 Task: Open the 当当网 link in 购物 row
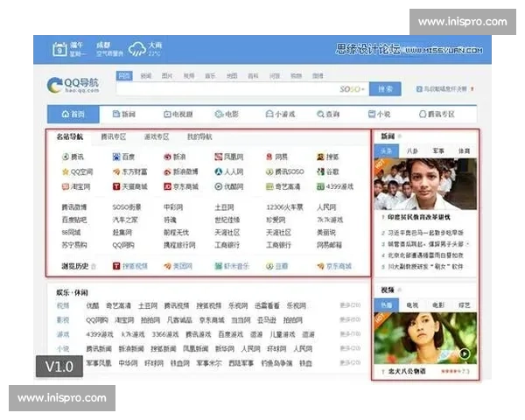pos(241,320)
